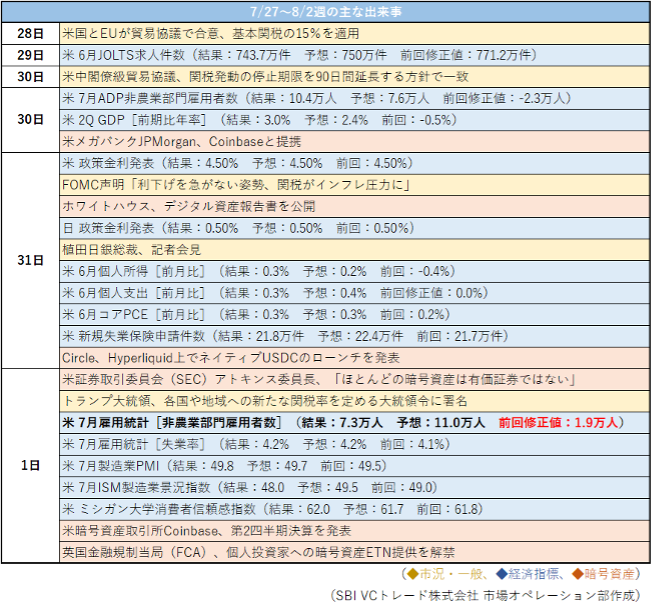Viewport: 652px width, 604px height.
Task: Click the '植田日銀総裁、記者会見' row
Action: point(355,249)
